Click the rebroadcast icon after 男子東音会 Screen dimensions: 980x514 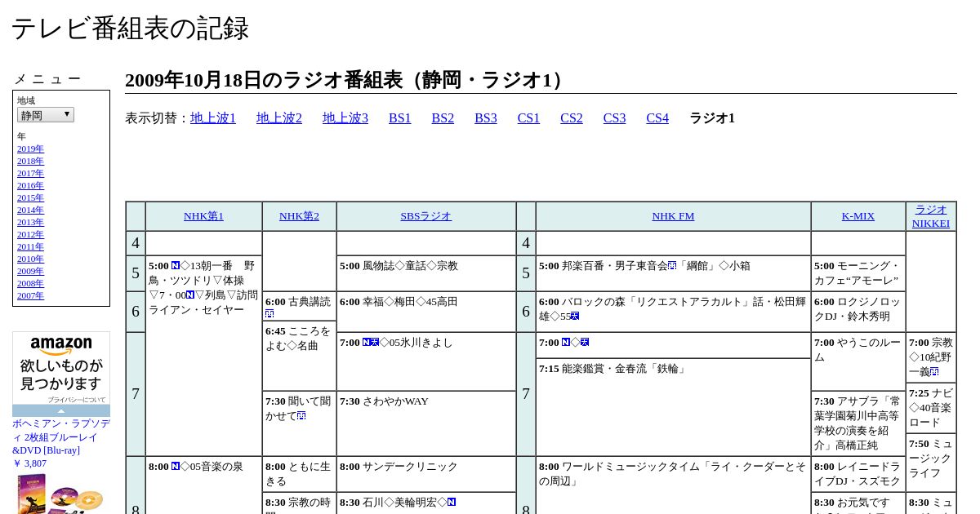click(x=672, y=266)
